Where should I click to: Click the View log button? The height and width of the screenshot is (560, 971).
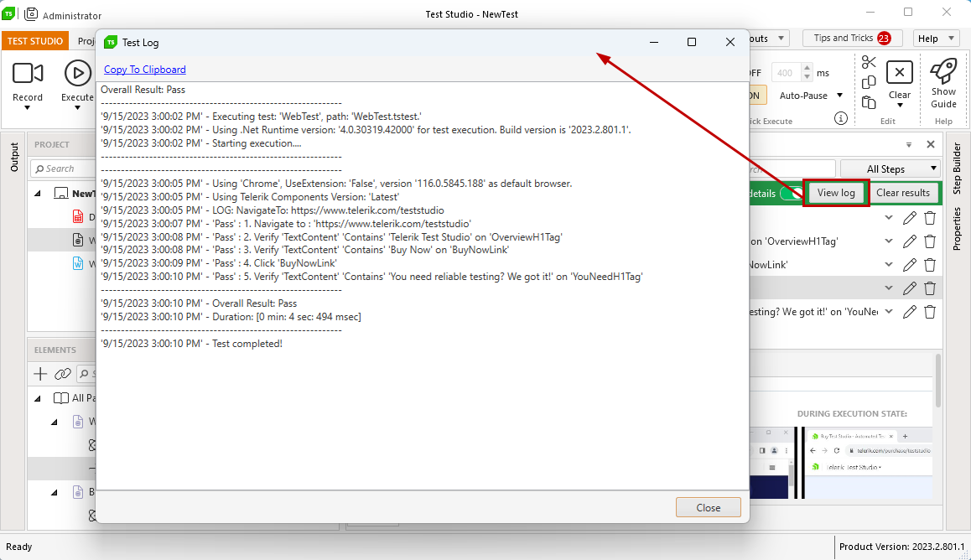click(x=836, y=193)
